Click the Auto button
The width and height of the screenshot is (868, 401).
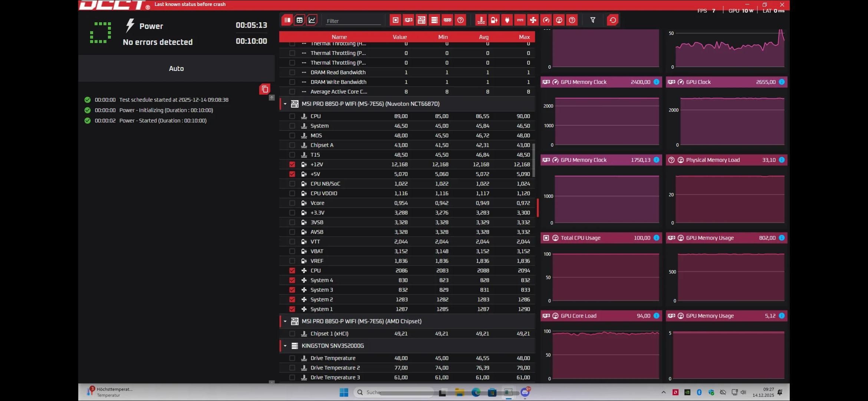[176, 68]
